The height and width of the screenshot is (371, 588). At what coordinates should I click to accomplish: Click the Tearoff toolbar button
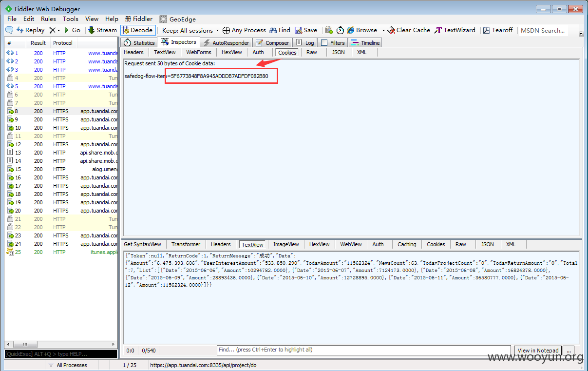tap(498, 30)
